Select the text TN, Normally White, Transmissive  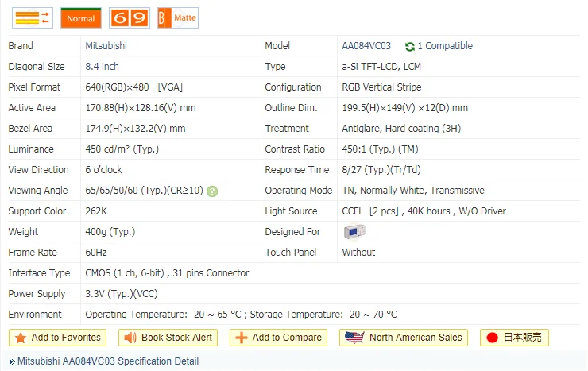click(413, 191)
